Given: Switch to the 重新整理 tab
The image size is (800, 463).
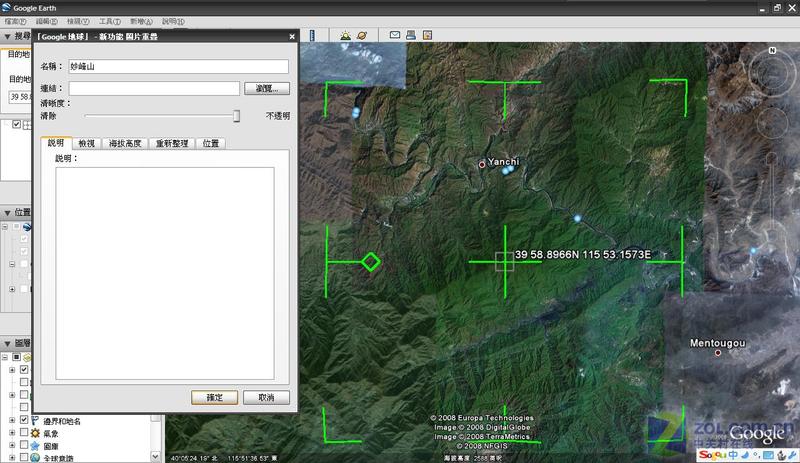Looking at the screenshot, I should click(x=172, y=143).
